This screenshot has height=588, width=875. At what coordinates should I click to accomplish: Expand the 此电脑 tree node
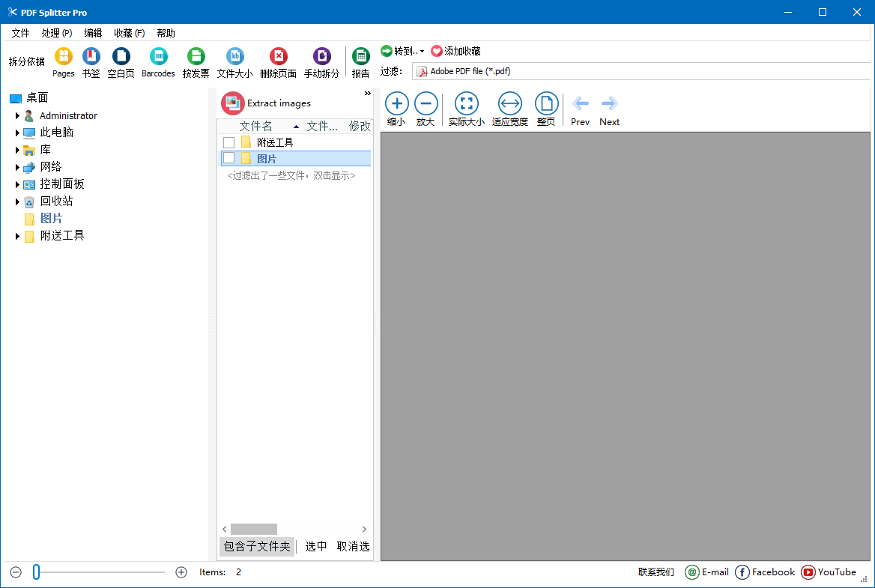17,133
